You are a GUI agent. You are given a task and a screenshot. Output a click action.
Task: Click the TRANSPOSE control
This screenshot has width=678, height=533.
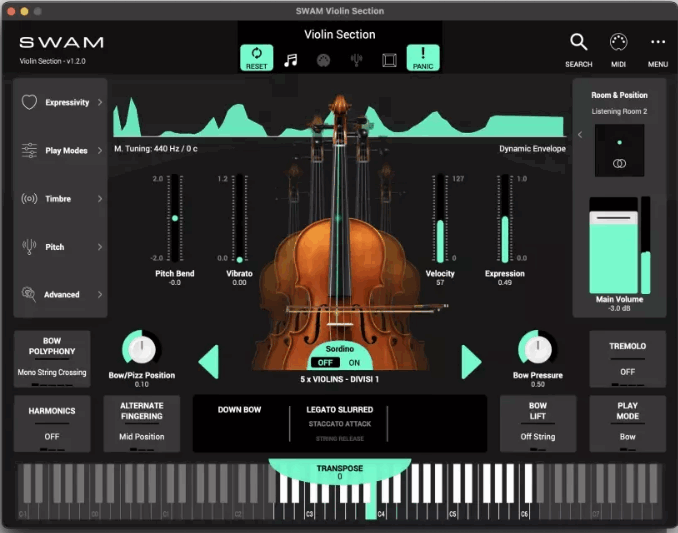[x=339, y=472]
